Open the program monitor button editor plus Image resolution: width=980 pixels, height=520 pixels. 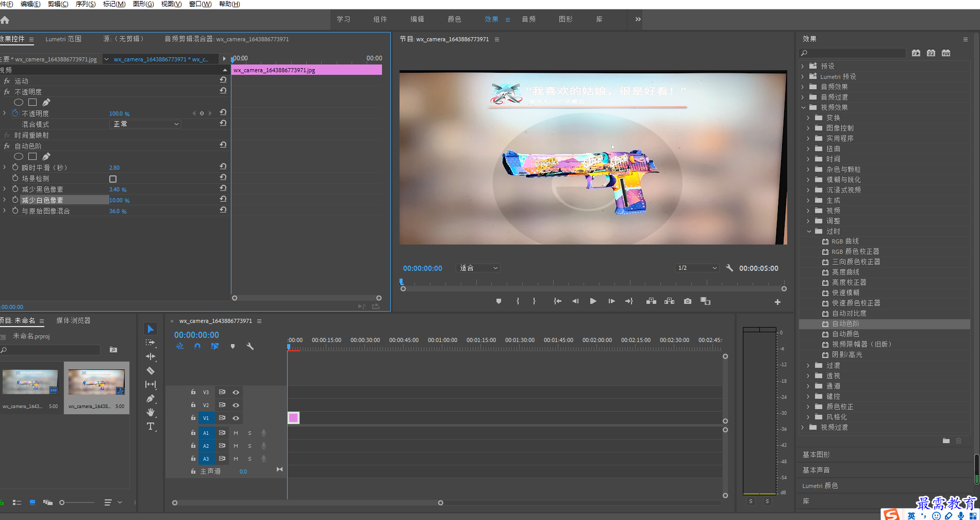[777, 302]
